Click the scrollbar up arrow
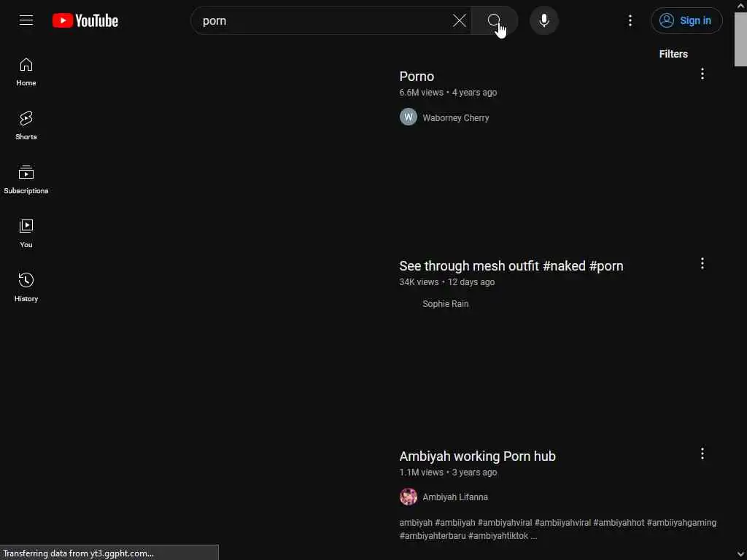Image resolution: width=747 pixels, height=560 pixels. 740,6
